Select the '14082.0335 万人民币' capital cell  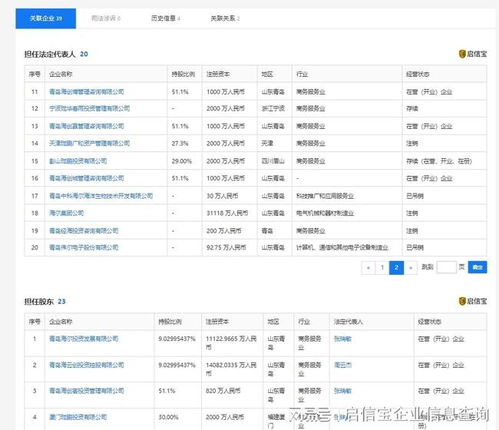pyautogui.click(x=231, y=369)
